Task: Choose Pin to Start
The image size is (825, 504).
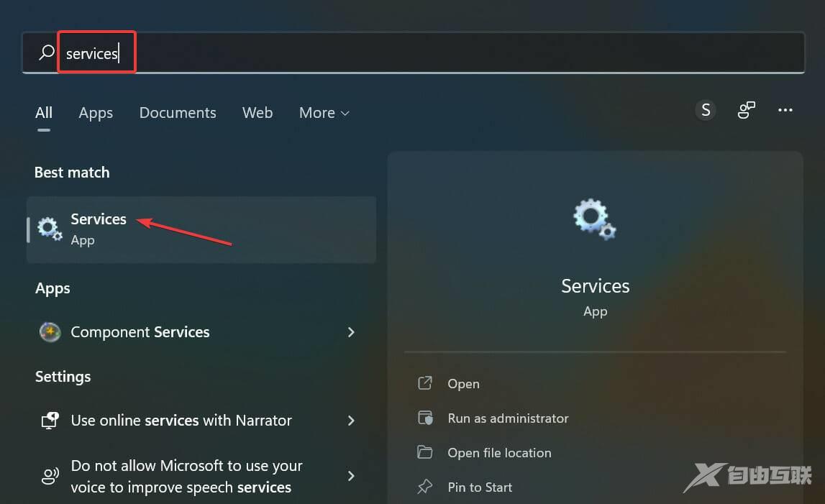Action: coord(480,487)
